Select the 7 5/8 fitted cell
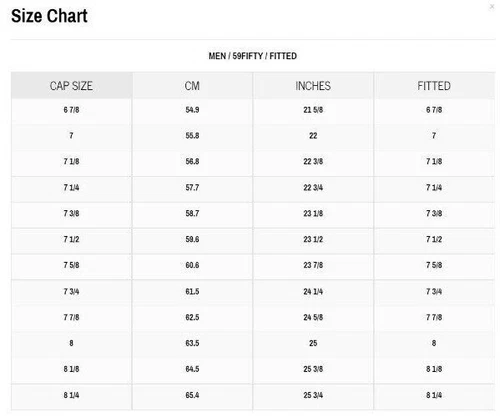Viewport: 500px width, 417px height. click(x=434, y=265)
